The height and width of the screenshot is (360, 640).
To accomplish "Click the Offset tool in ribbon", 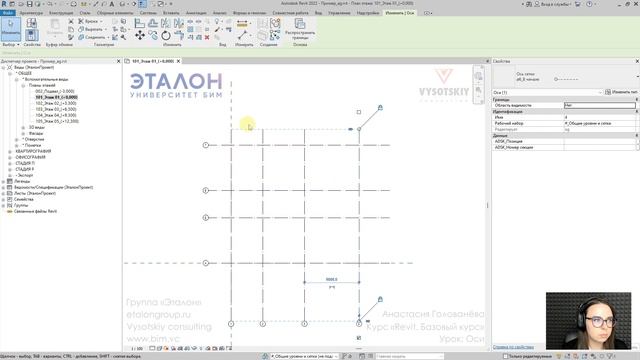I will pyautogui.click(x=153, y=24).
